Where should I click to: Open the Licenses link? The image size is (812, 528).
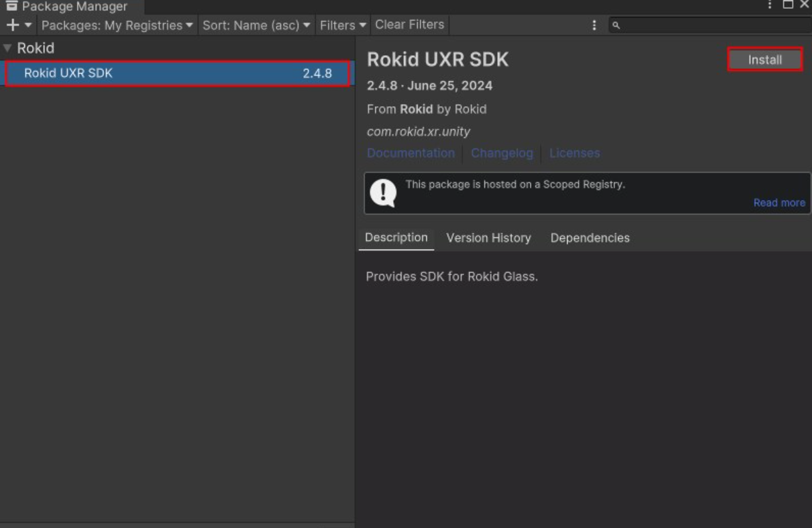pos(575,153)
